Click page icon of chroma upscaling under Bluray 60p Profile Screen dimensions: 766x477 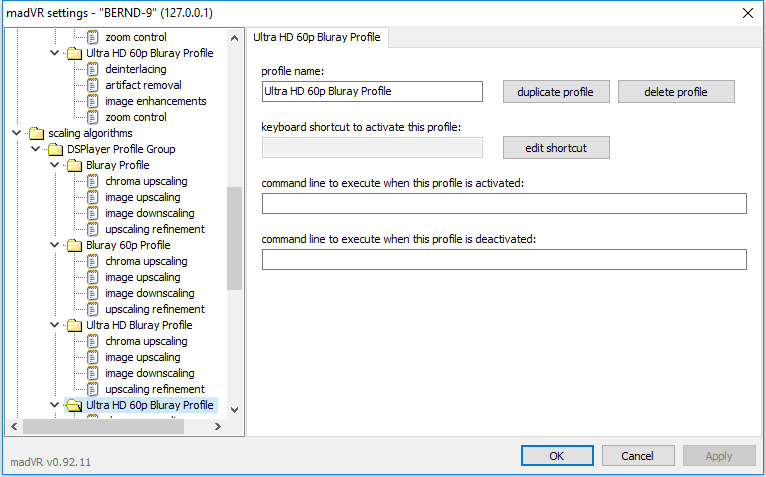[92, 261]
